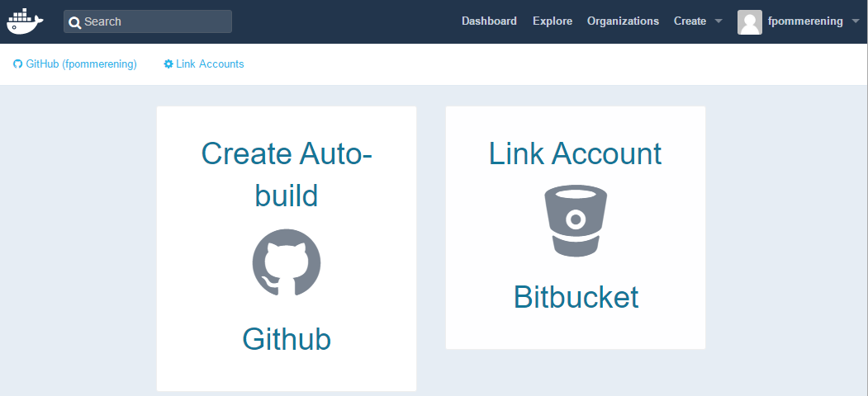Go to Dashboard
868x396 pixels.
point(489,21)
